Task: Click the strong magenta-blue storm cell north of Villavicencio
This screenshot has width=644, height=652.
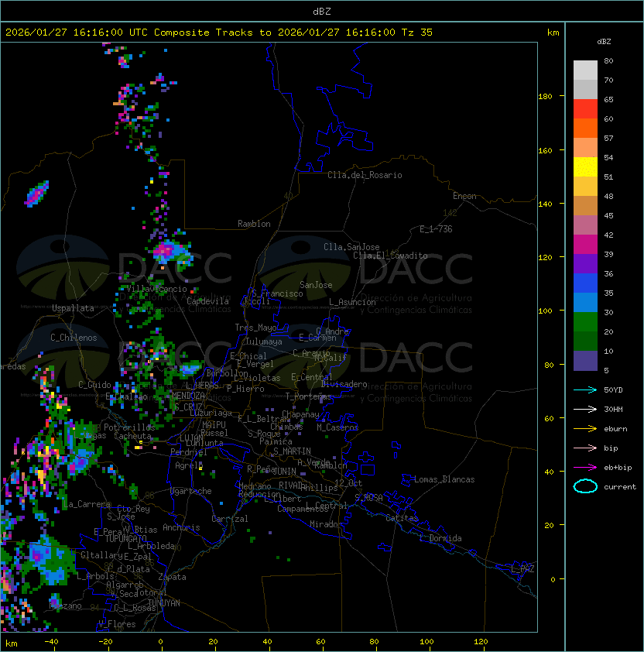Action: [x=171, y=251]
